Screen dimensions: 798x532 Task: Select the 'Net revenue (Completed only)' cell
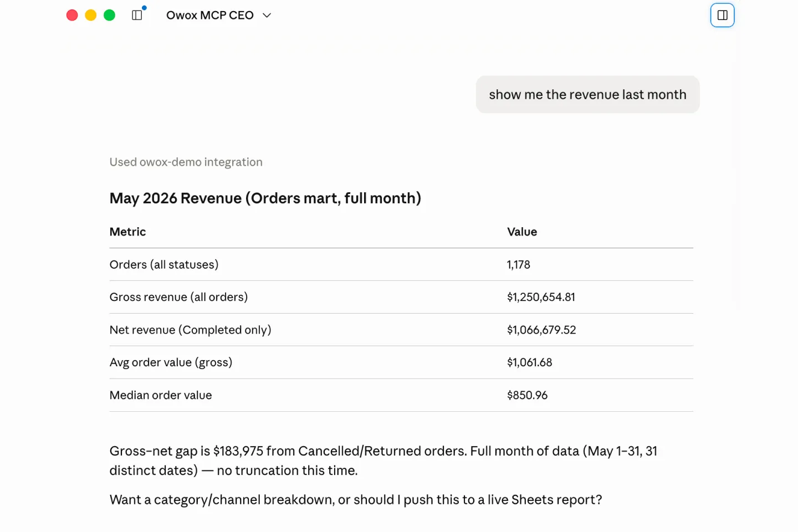(x=191, y=330)
